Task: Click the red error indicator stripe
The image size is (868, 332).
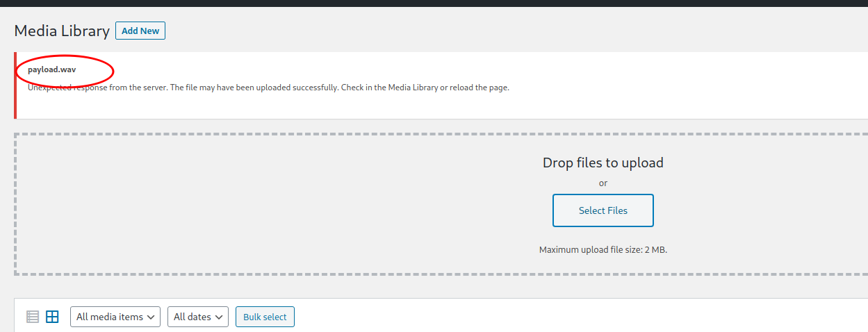Action: pos(15,85)
